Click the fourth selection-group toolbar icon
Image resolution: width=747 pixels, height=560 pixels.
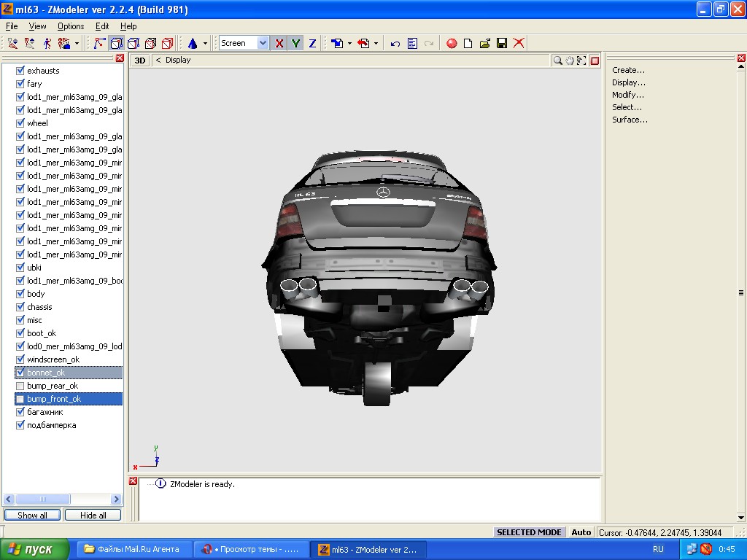pyautogui.click(x=64, y=43)
